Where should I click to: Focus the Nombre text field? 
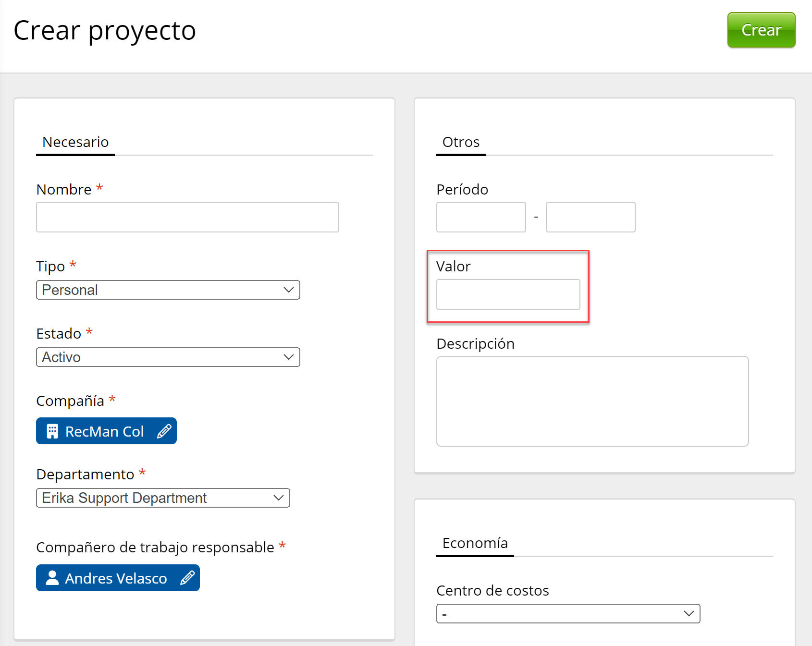coord(187,217)
